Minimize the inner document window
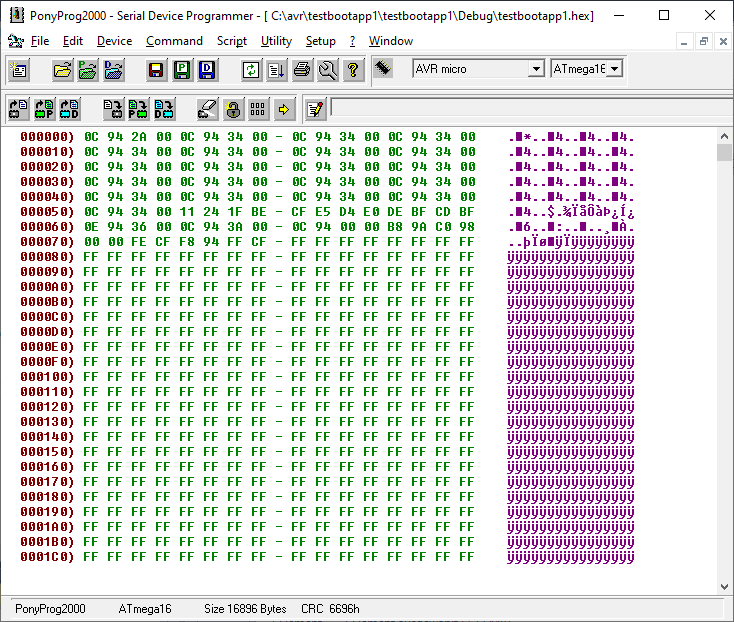 pyautogui.click(x=684, y=42)
